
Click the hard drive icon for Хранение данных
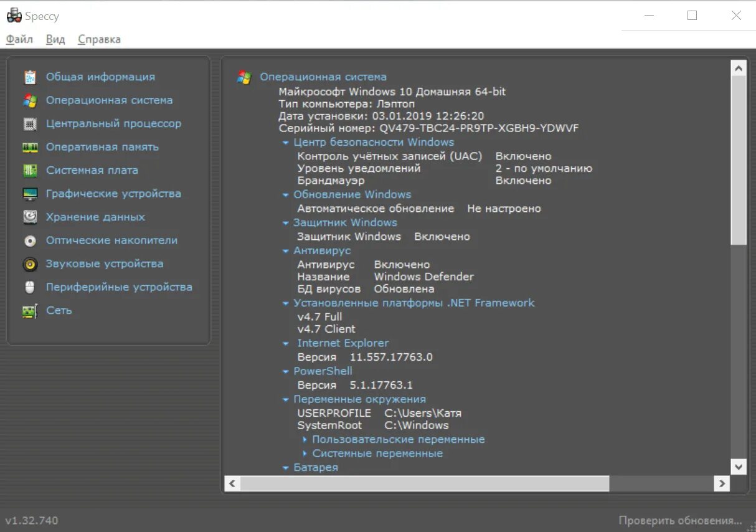(x=30, y=217)
